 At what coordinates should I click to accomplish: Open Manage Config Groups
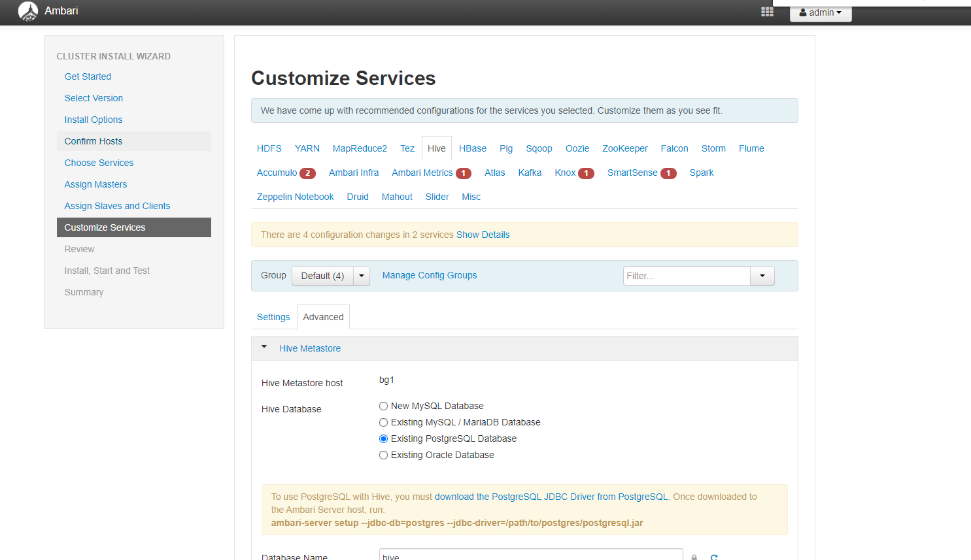(430, 276)
